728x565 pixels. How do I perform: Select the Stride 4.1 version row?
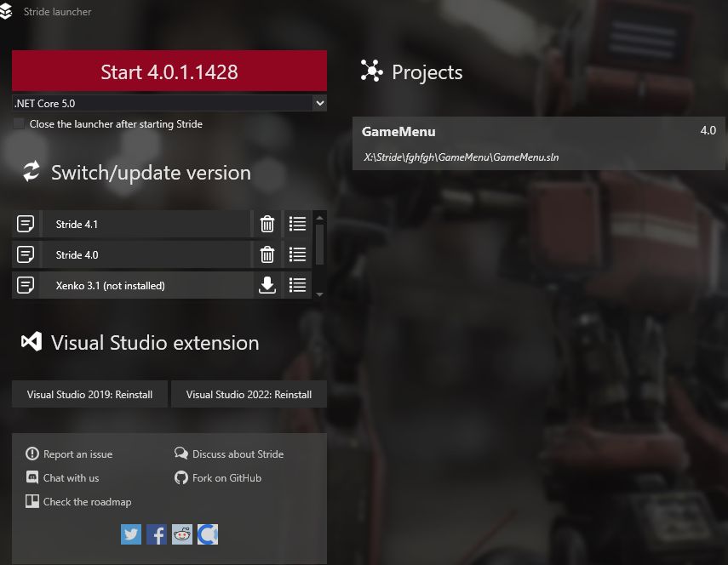coord(146,224)
